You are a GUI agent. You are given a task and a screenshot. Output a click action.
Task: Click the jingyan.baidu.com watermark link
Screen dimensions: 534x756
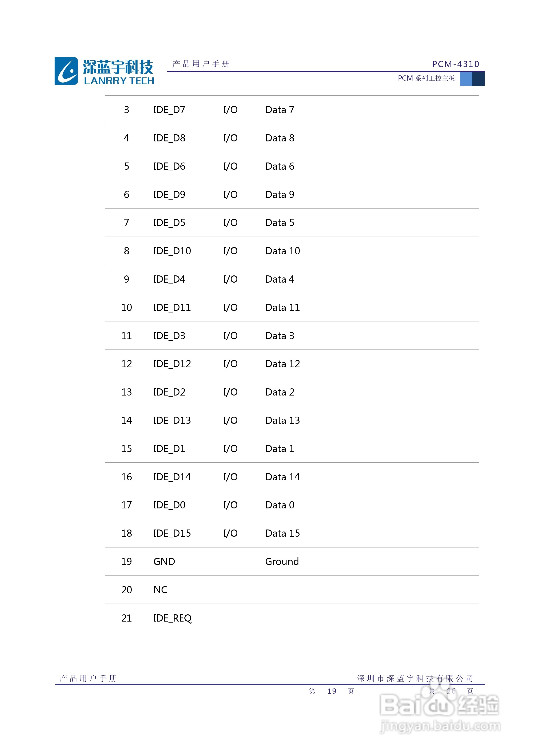(440, 726)
